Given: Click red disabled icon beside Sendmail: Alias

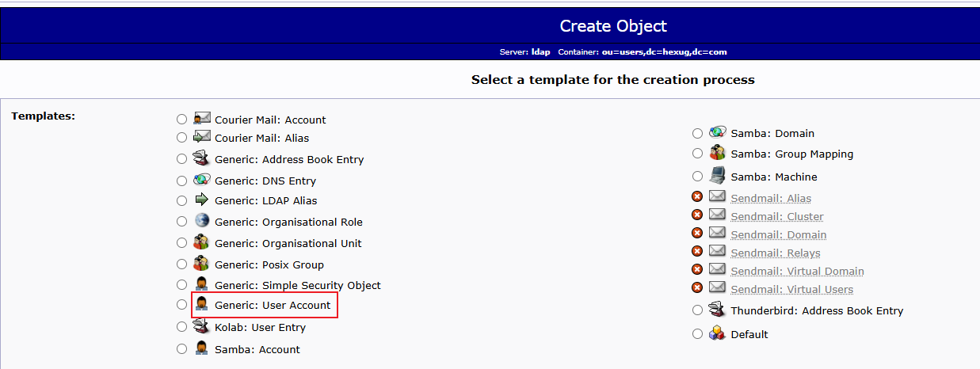Looking at the screenshot, I should [697, 197].
